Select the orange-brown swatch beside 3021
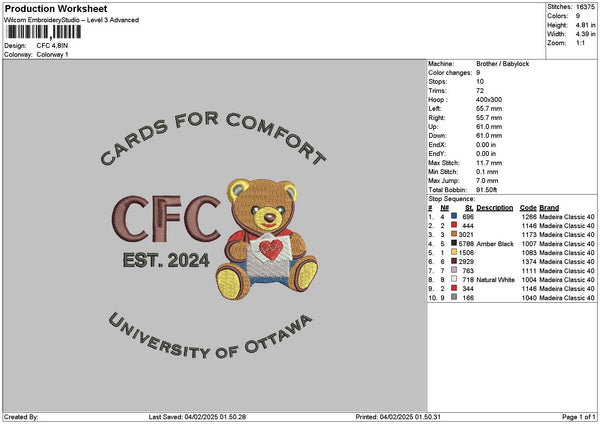600x424 pixels. coord(454,234)
